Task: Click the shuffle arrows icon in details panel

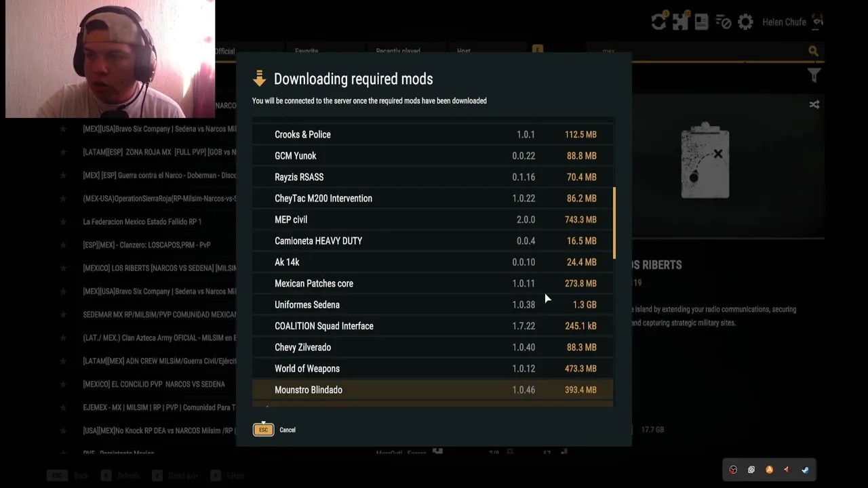Action: tap(814, 104)
